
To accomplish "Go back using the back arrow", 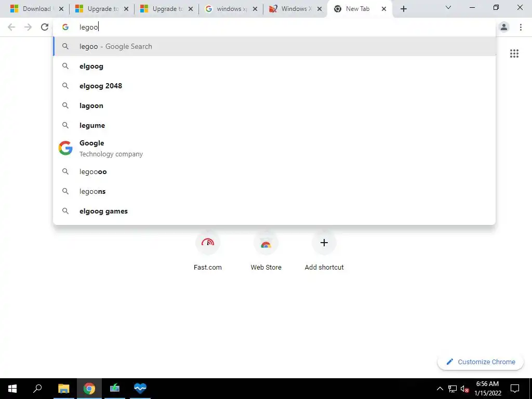I will click(11, 27).
